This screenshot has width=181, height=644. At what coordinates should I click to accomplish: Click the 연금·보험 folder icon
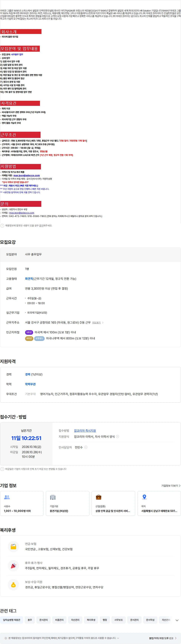[x=14, y=546]
